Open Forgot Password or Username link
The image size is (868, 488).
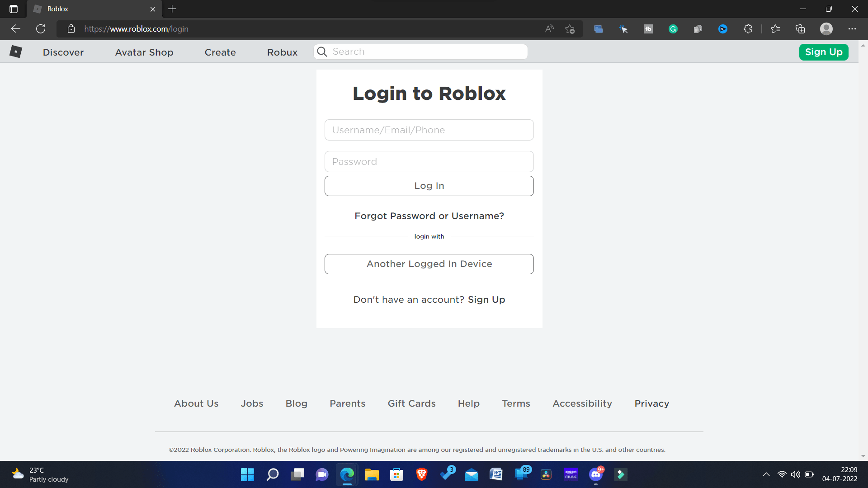point(429,216)
